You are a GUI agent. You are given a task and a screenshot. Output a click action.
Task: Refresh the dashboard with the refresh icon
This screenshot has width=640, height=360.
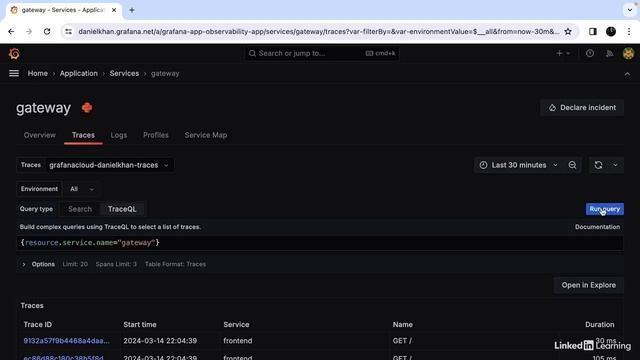pyautogui.click(x=598, y=165)
